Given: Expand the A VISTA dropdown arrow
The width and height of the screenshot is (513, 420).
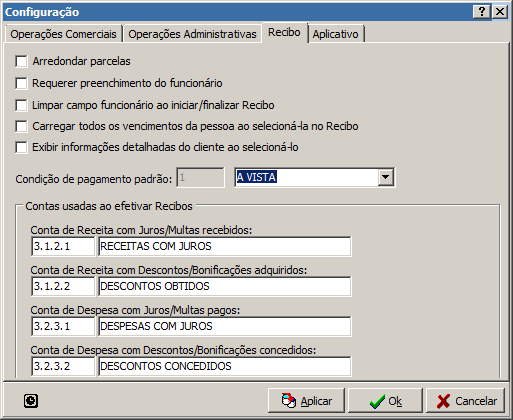Looking at the screenshot, I should coord(385,177).
